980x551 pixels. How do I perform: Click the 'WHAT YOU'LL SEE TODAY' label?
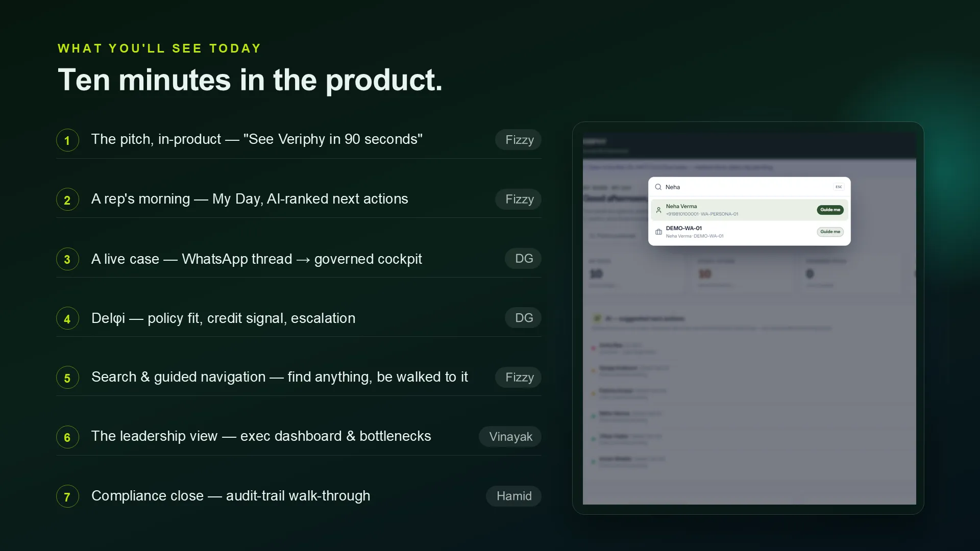click(x=159, y=48)
